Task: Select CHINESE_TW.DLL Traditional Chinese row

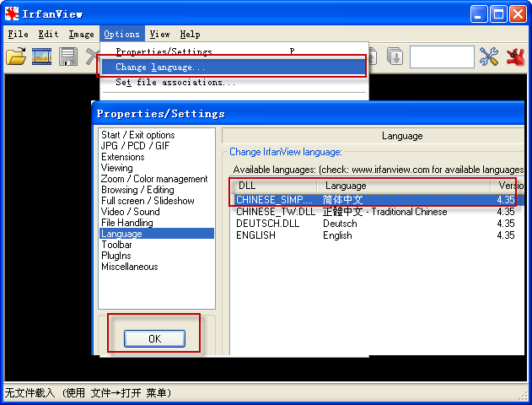Action: tap(375, 212)
